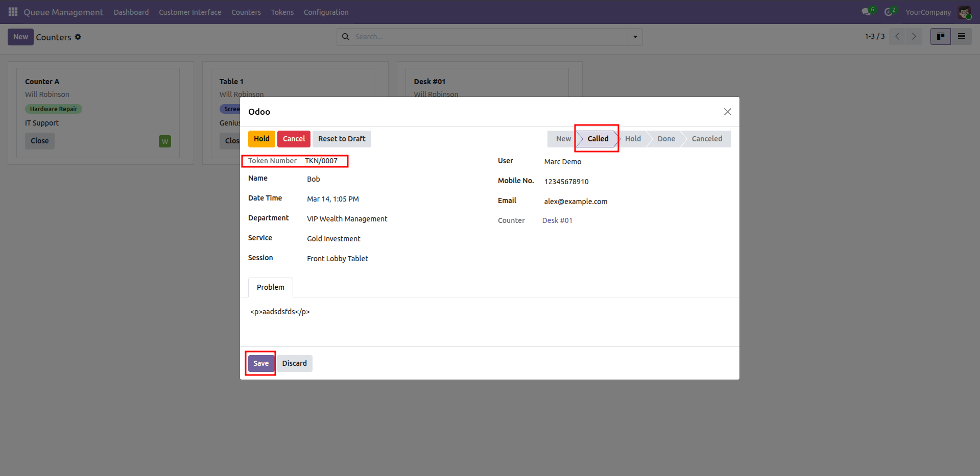Open the Customer Interface menu
This screenshot has height=476, width=980.
(190, 12)
